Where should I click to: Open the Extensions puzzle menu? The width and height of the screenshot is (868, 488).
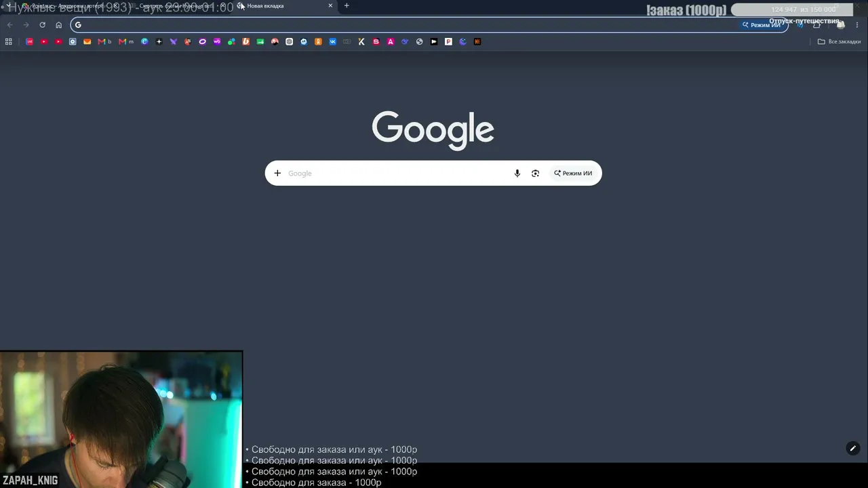coord(816,25)
